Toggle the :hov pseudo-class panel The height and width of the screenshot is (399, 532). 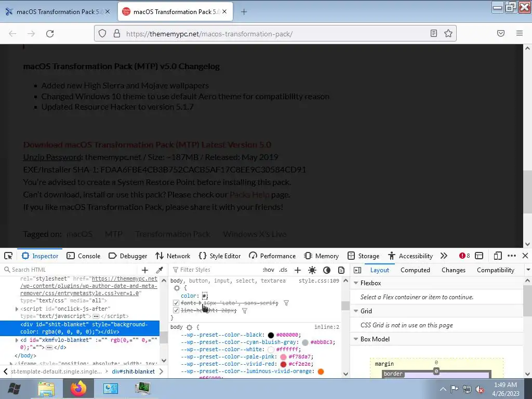269,270
